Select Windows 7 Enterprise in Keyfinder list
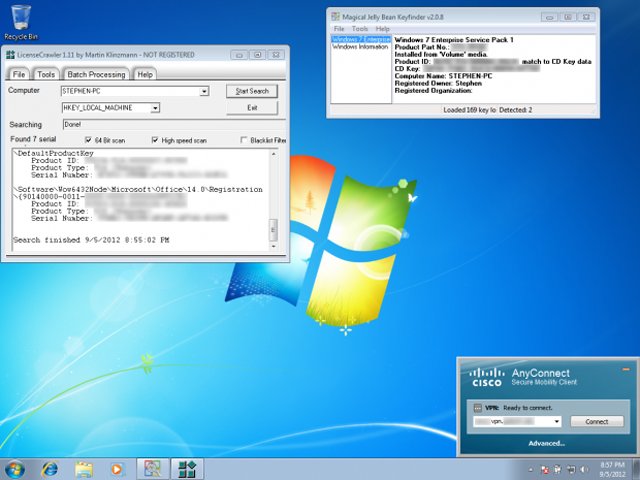This screenshot has height=480, width=640. click(361, 40)
